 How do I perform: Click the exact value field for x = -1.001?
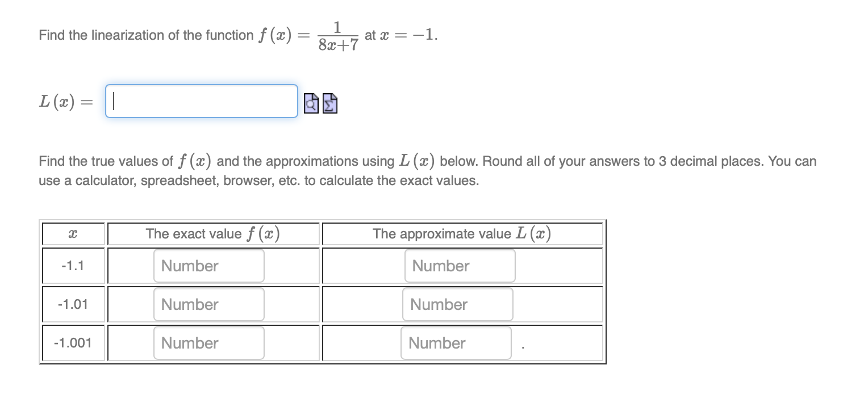click(x=208, y=342)
